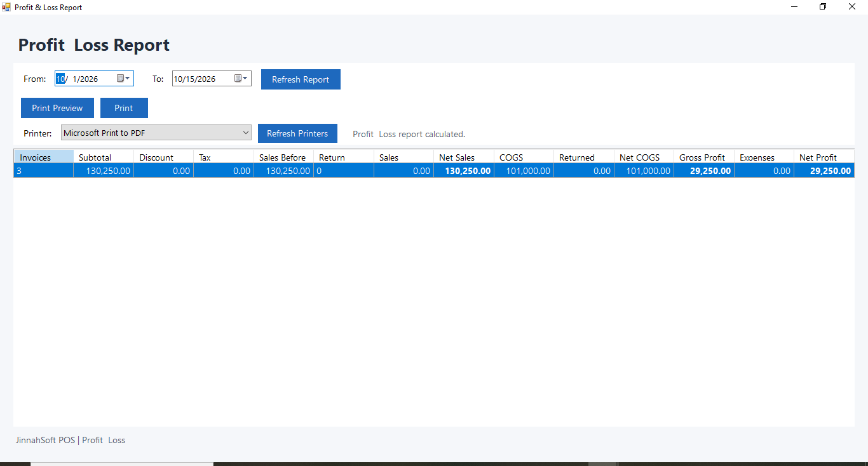The image size is (868, 466).
Task: Click the Returned column header
Action: click(584, 157)
